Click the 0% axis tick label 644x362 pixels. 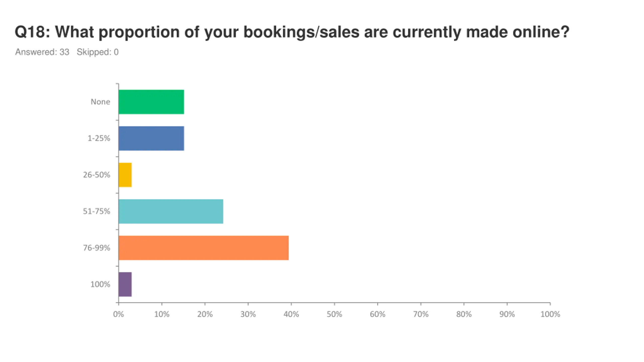pyautogui.click(x=118, y=314)
